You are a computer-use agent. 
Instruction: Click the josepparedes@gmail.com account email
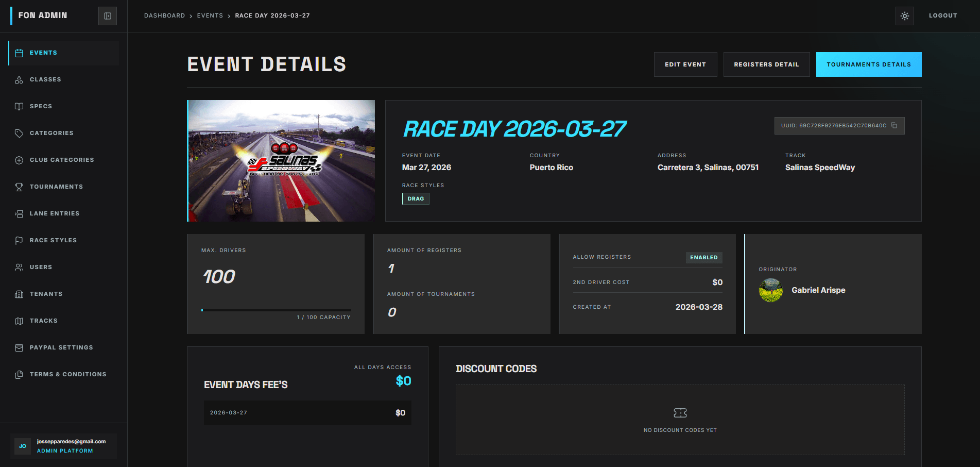pos(71,442)
